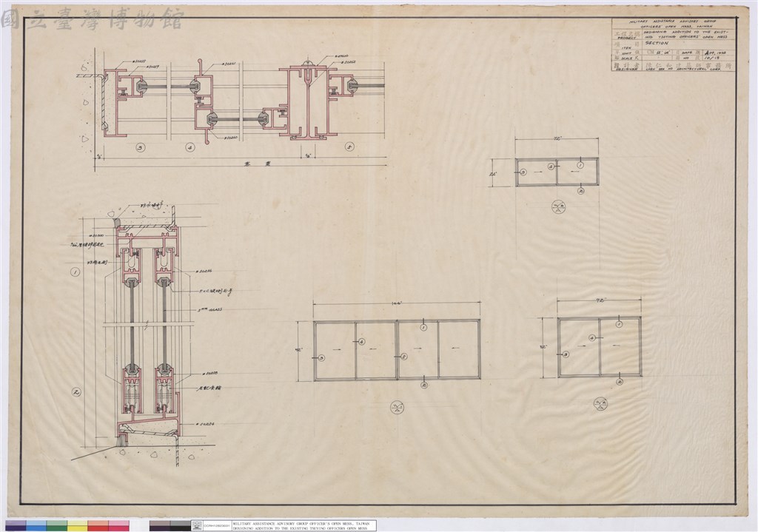Click circled 1 beside the vertical section
Viewport: 758px width, 532px height.
[x=75, y=272]
